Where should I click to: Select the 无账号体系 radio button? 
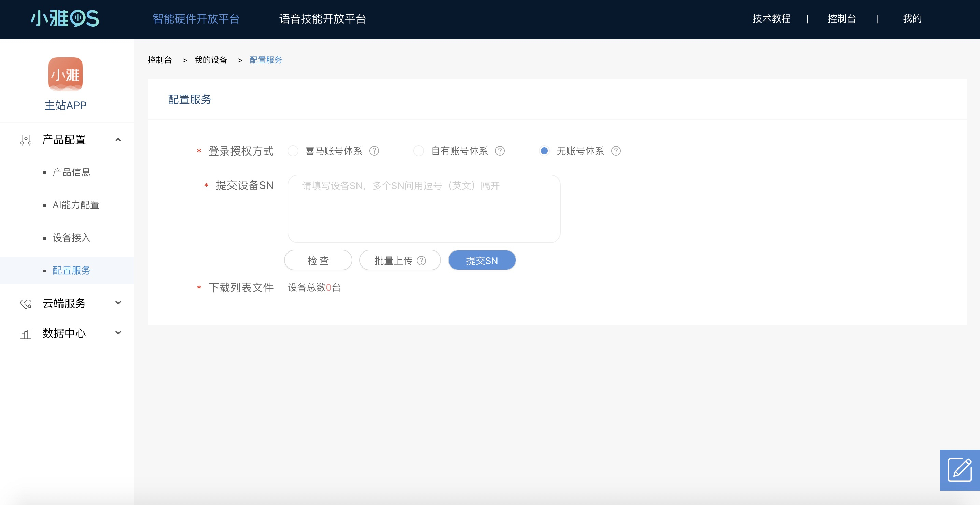tap(544, 151)
